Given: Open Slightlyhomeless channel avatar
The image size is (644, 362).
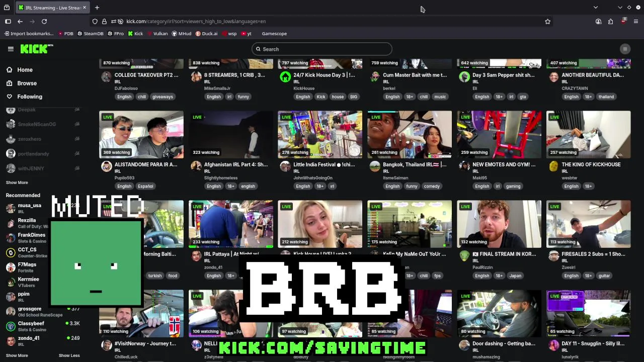Looking at the screenshot, I should [x=196, y=166].
